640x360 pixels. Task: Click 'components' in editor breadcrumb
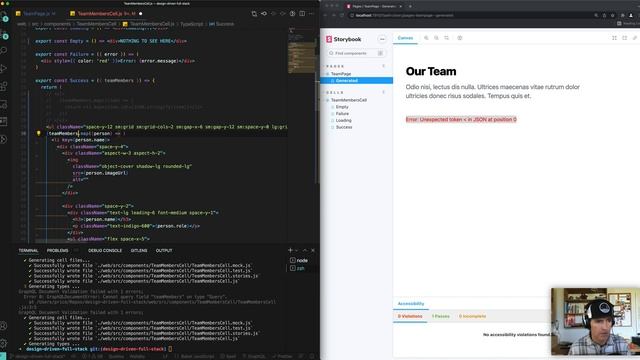(x=57, y=24)
